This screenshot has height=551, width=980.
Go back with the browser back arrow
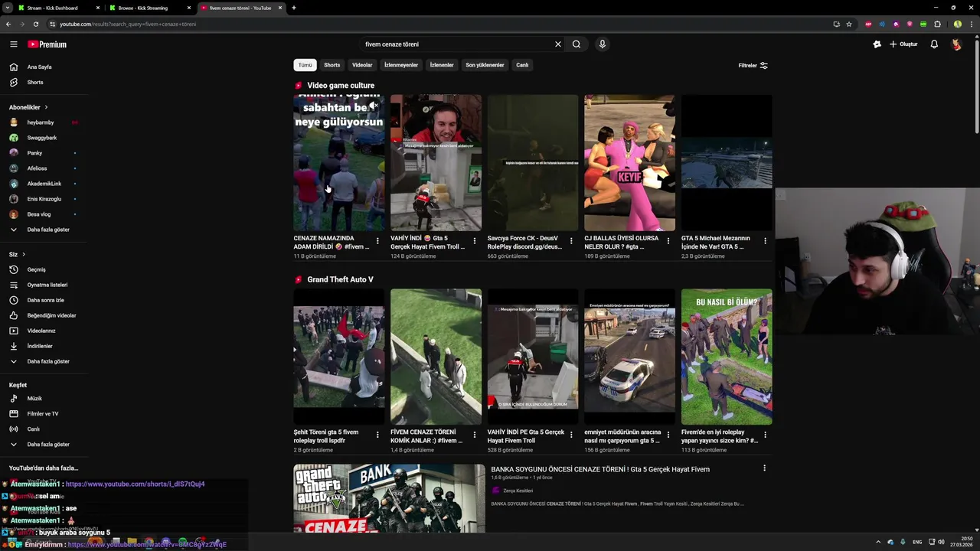[8, 24]
